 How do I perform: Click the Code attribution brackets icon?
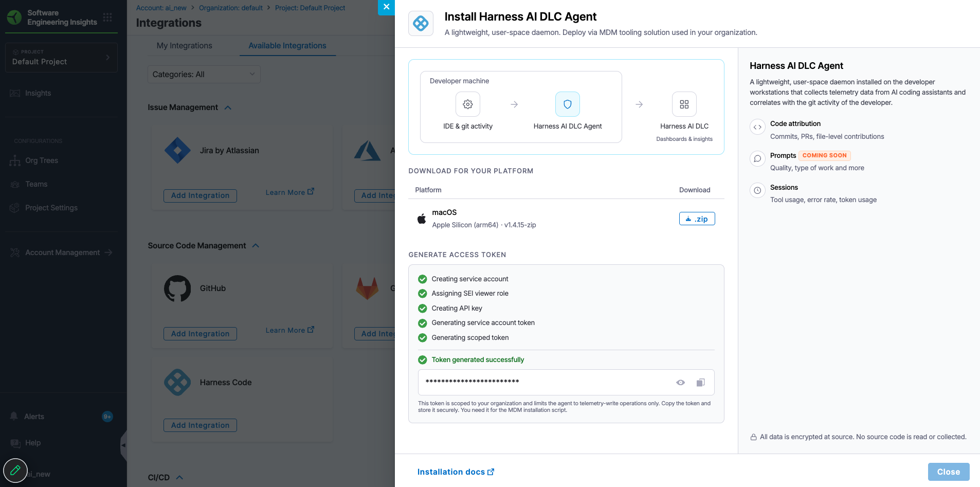point(757,127)
